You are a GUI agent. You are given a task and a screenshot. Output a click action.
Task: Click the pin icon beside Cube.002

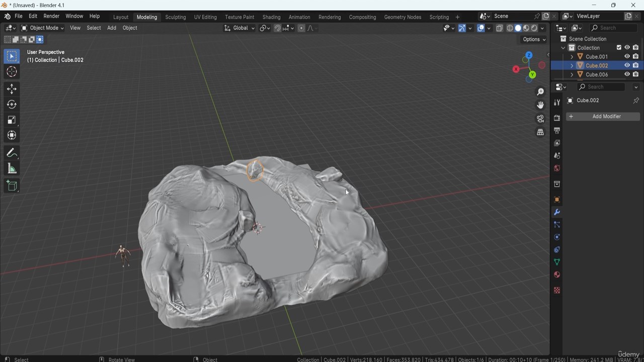(636, 101)
